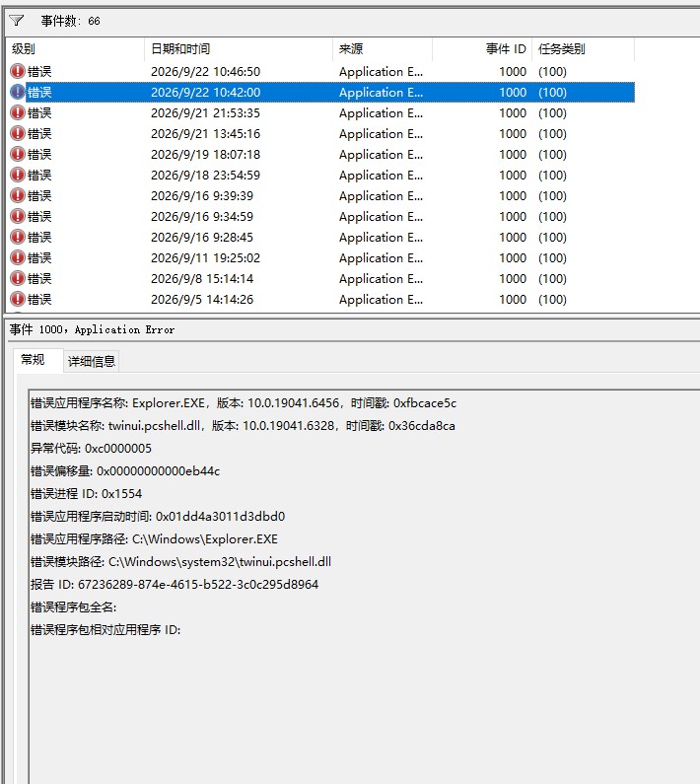This screenshot has width=700, height=784.
Task: Click the process ID 0x1554 line
Action: pyautogui.click(x=86, y=493)
